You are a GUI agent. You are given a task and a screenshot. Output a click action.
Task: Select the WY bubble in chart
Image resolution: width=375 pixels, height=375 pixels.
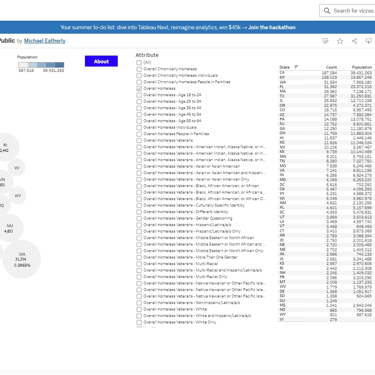[x=18, y=196]
